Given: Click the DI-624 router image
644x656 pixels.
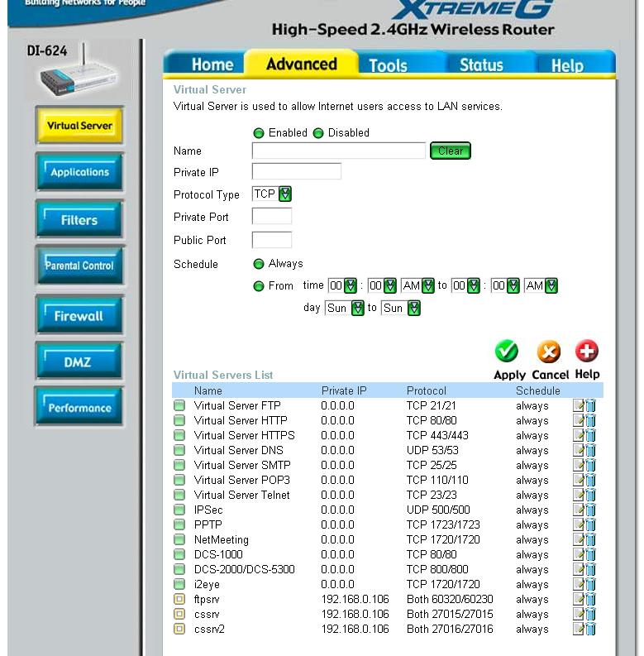Looking at the screenshot, I should 79,71.
